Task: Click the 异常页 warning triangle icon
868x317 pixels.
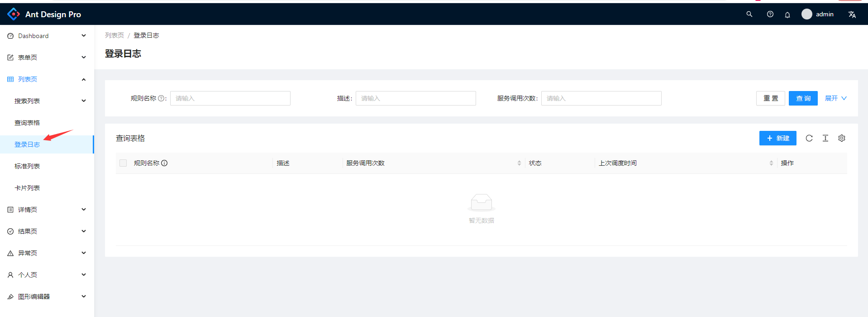Action: coord(10,253)
